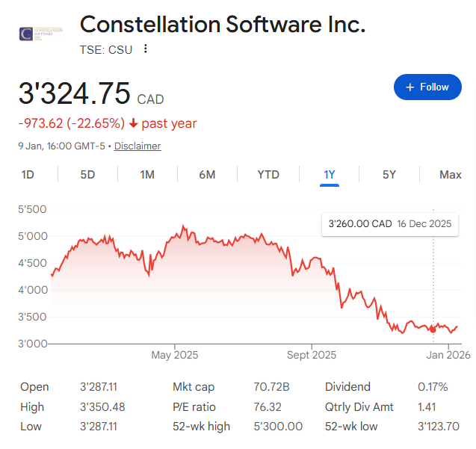Follow Constellation Software stock
This screenshot has height=449, width=476.
427,87
